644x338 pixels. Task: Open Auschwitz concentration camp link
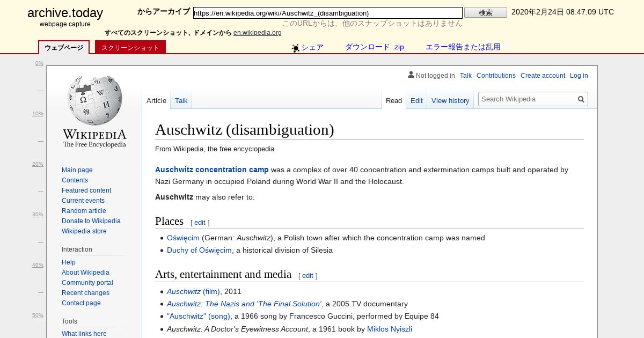pyautogui.click(x=212, y=170)
